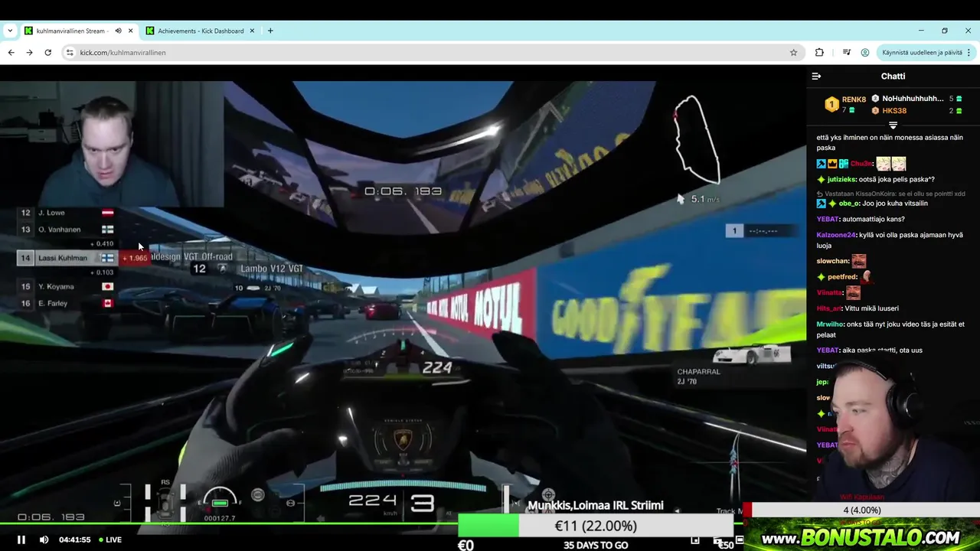
Task: Reload the kick.com page
Action: 47,53
